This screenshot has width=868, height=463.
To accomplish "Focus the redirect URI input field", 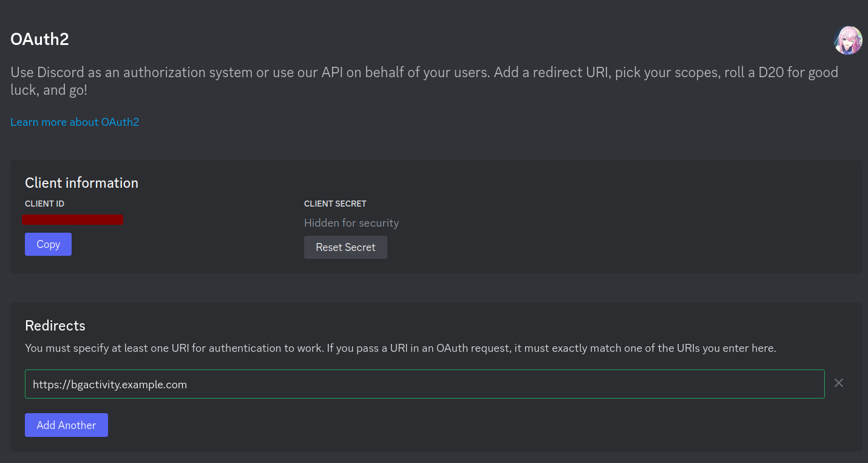I will [x=425, y=384].
